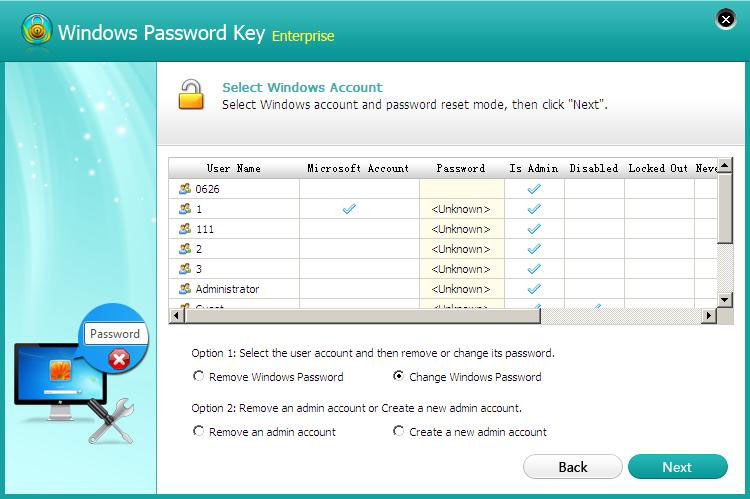
Task: Click the padlock icon in the header
Action: click(190, 95)
